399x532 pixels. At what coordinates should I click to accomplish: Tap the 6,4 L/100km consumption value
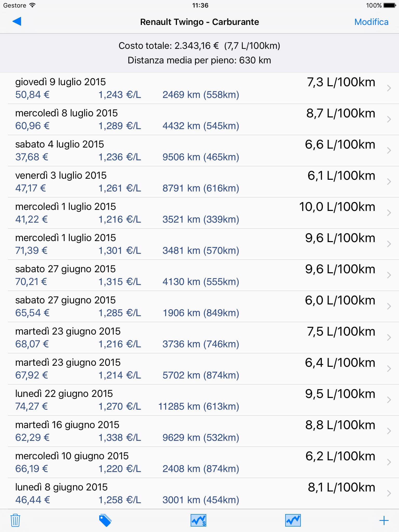click(340, 363)
